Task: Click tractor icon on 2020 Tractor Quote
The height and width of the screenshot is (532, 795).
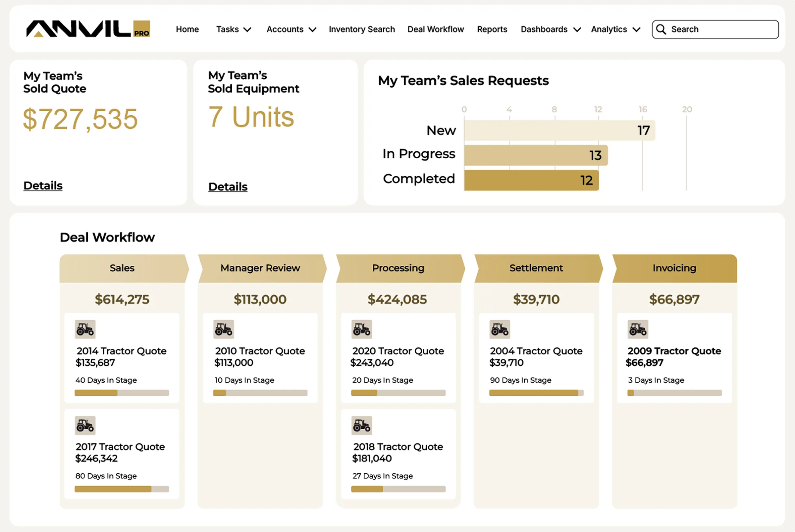Action: coord(362,329)
